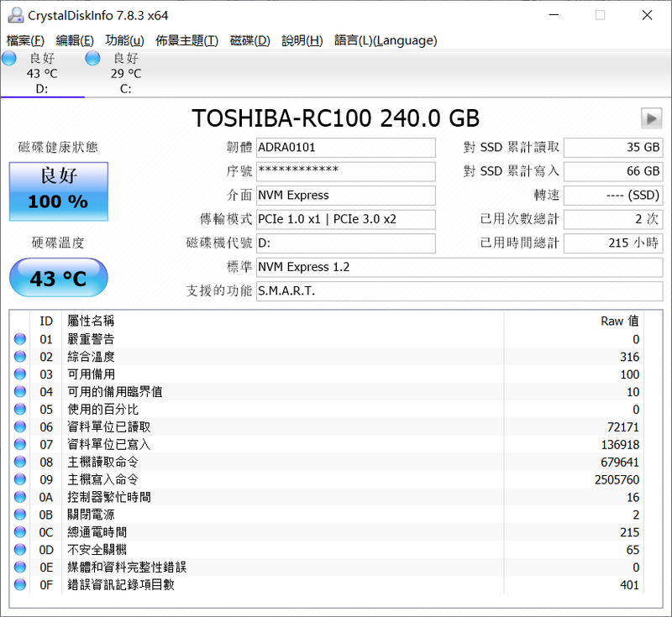Click the 韌體 firmware field ADRA0101
This screenshot has height=617, width=672.
345,148
